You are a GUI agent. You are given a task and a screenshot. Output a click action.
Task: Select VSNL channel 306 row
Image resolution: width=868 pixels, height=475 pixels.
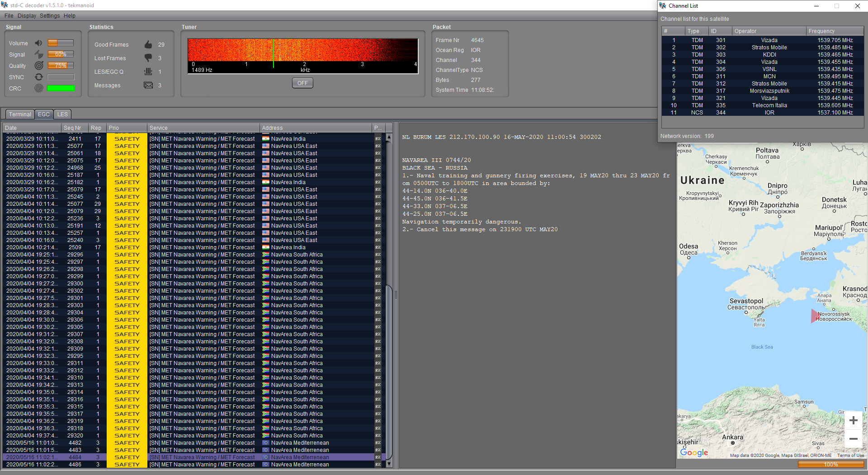(763, 69)
